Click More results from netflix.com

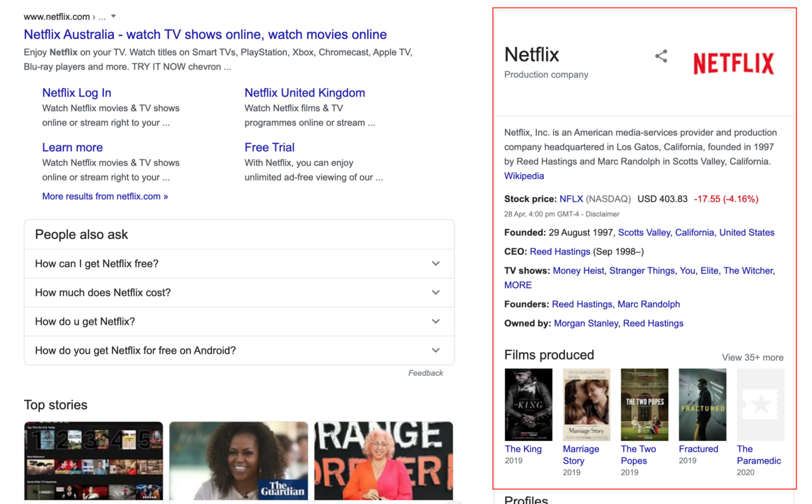105,196
